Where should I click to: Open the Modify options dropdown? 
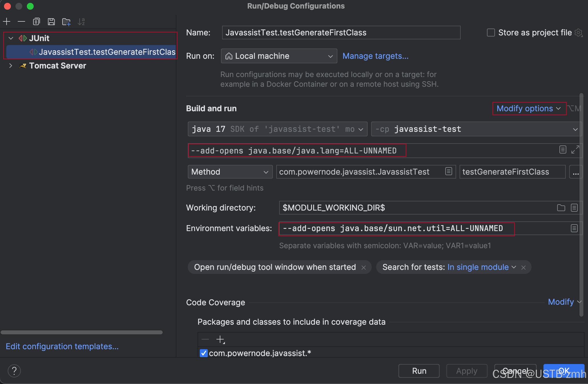(529, 108)
